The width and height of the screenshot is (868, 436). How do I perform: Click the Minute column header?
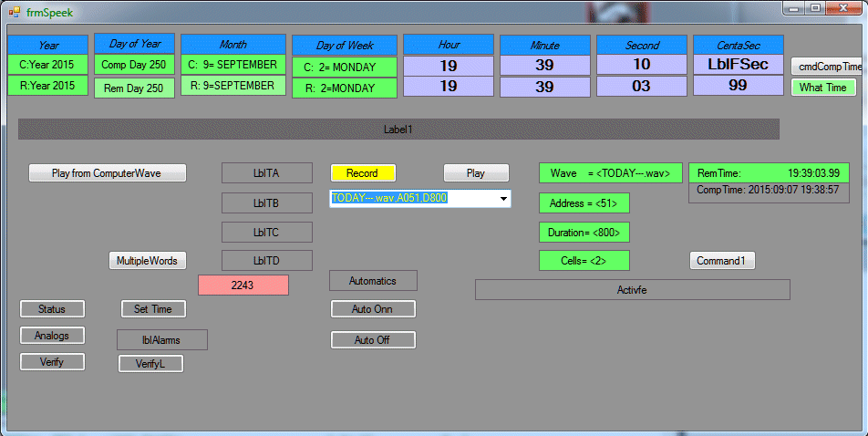(x=545, y=45)
